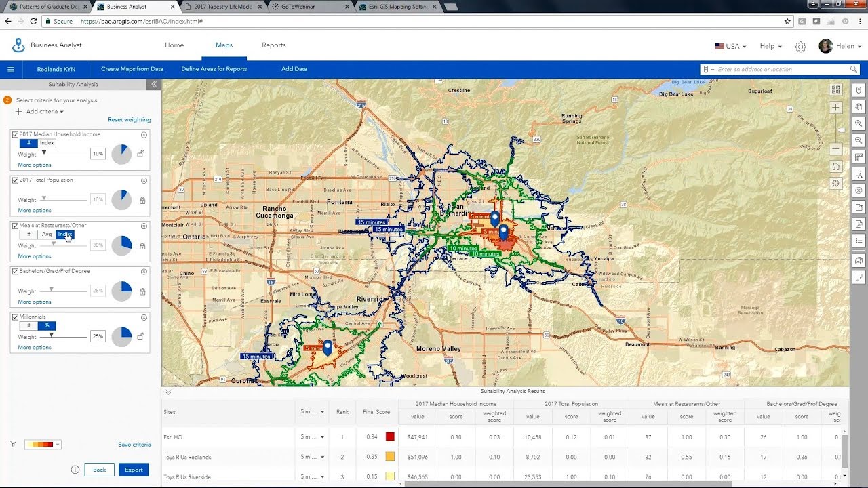
Task: Toggle lock on Meals at Restaurants weight
Action: pyautogui.click(x=142, y=246)
